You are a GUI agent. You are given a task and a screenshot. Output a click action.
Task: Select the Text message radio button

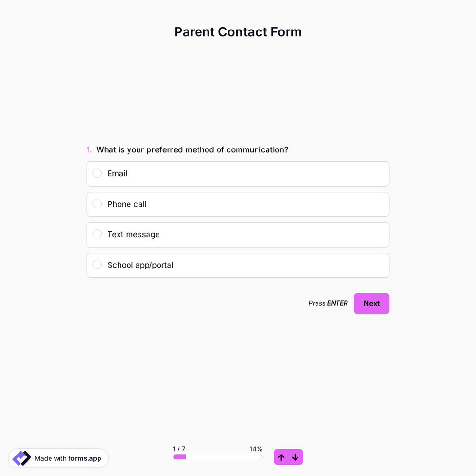pyautogui.click(x=97, y=234)
